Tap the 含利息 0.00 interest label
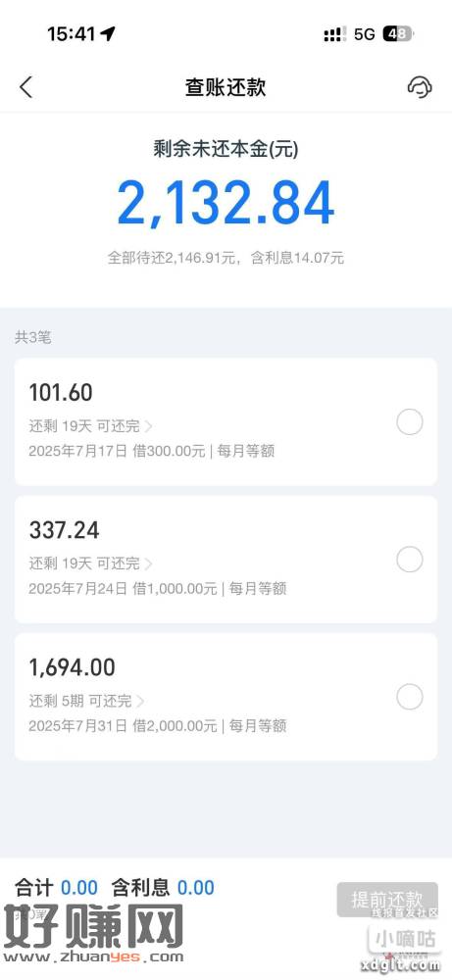The image size is (452, 980). (163, 888)
